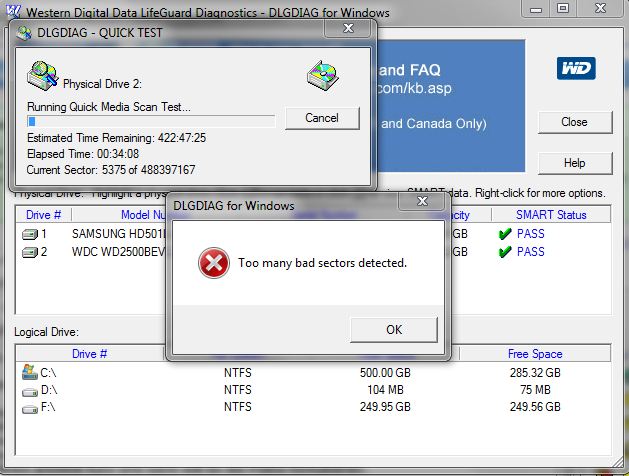Click 'Too many bad sectors detected.' message

323,263
